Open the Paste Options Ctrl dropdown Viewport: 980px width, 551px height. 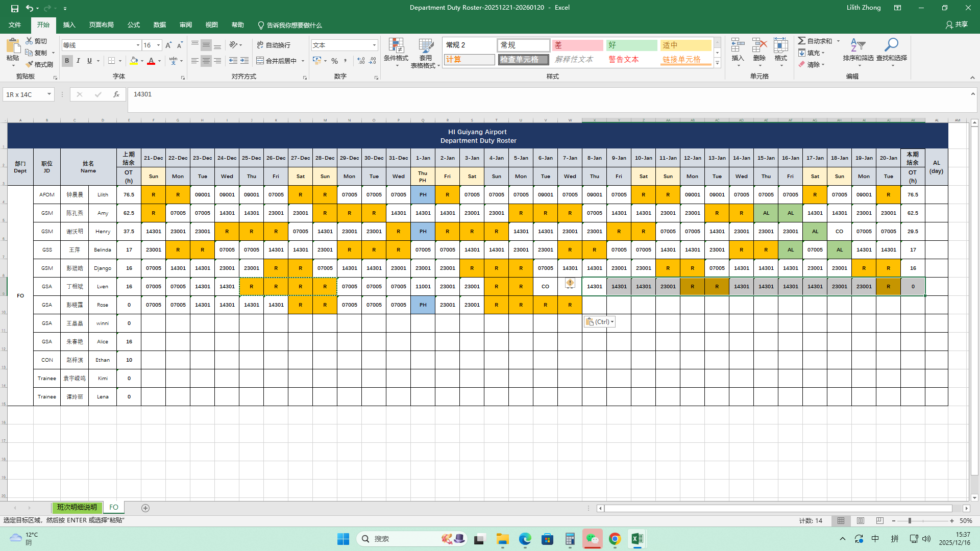click(600, 322)
